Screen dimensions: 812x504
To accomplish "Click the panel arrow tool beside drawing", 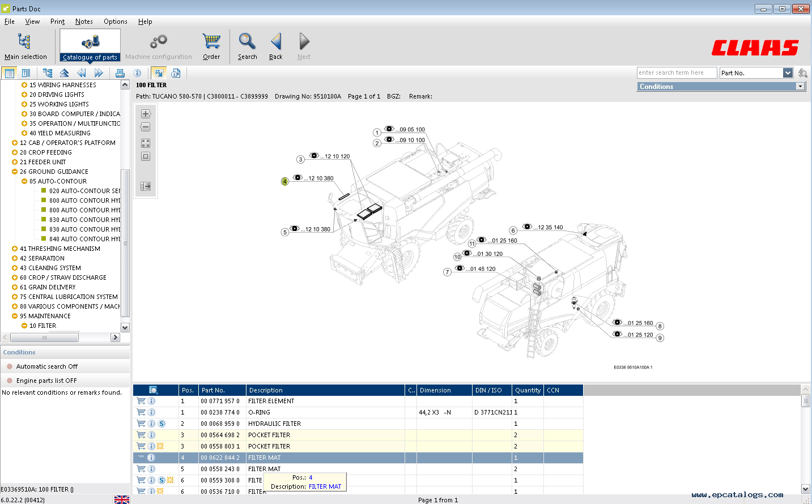I will click(x=146, y=186).
